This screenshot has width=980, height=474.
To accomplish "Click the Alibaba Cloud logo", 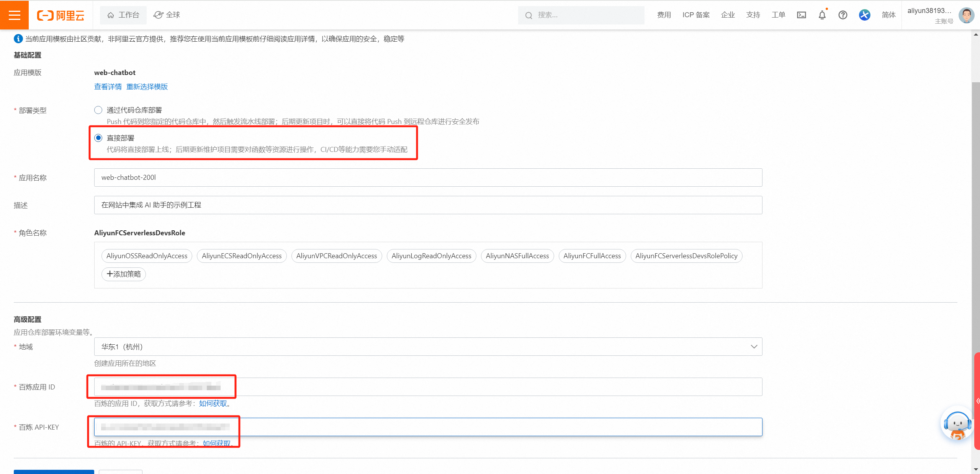I will 61,15.
